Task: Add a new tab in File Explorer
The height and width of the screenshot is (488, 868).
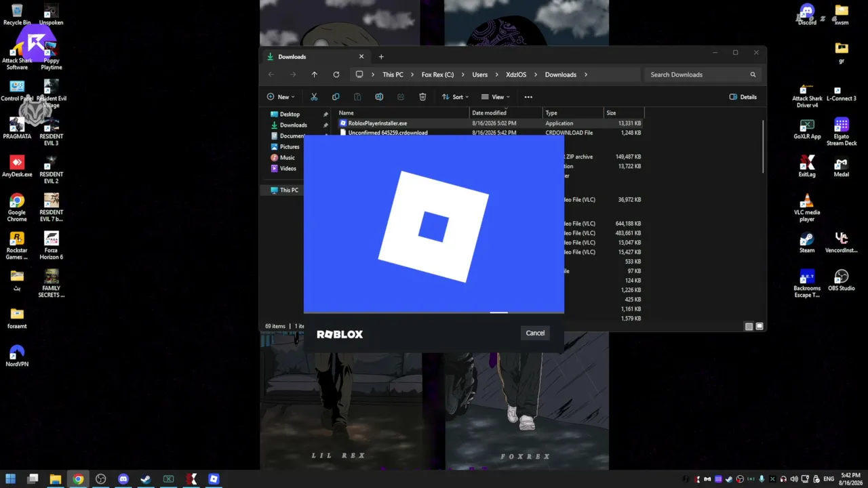Action: (x=381, y=57)
